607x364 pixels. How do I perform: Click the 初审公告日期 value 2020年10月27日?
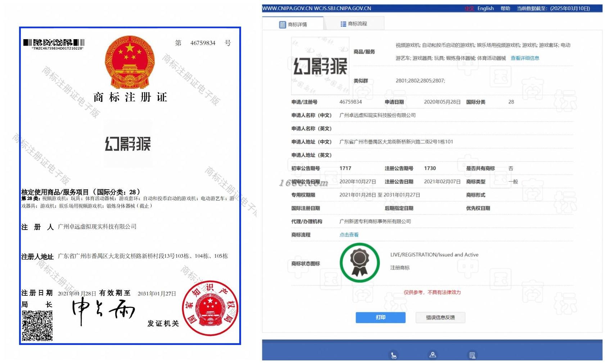coord(358,182)
